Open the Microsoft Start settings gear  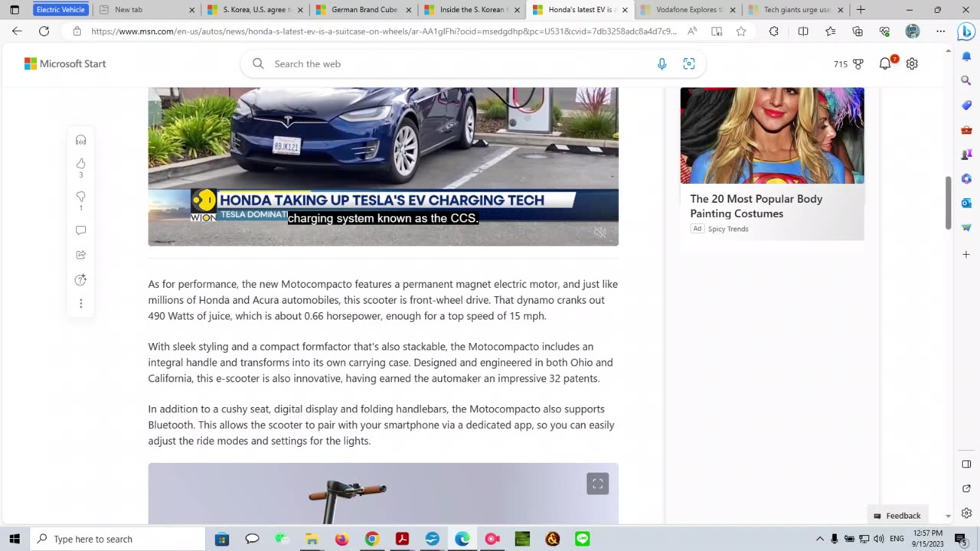point(912,64)
